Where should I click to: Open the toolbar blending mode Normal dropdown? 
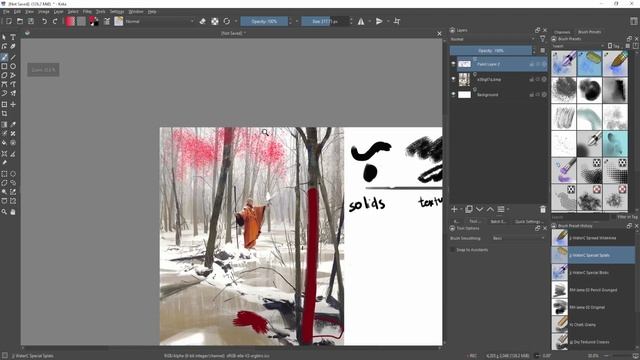[160, 21]
